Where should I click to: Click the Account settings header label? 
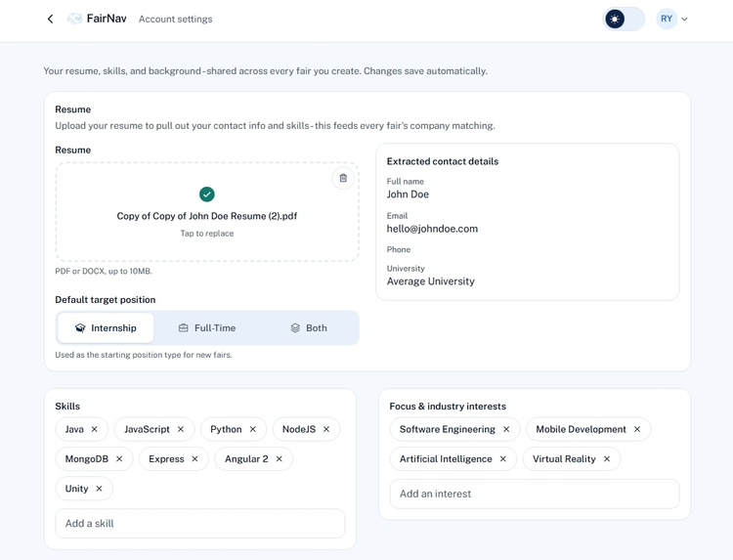tap(175, 20)
